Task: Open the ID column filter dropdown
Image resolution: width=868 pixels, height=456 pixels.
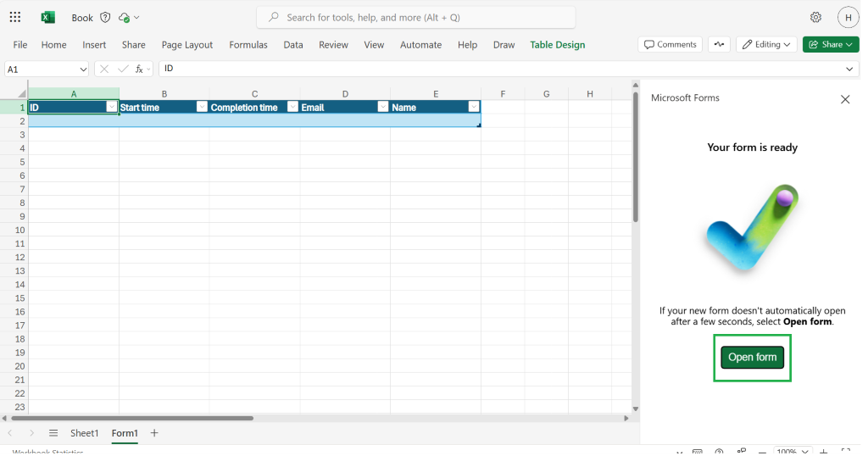Action: click(111, 106)
